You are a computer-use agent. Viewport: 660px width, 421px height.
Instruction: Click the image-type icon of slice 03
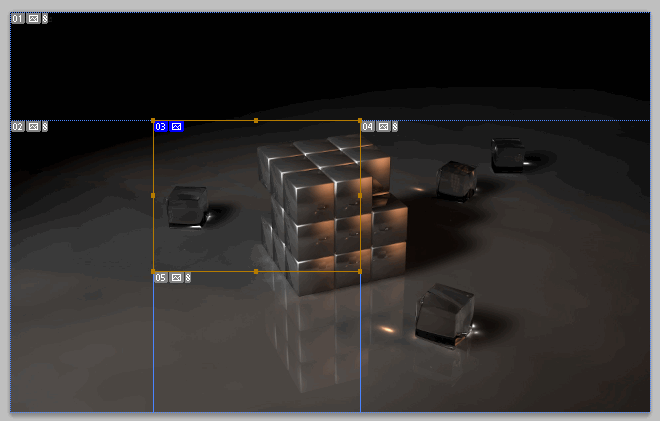(x=176, y=127)
